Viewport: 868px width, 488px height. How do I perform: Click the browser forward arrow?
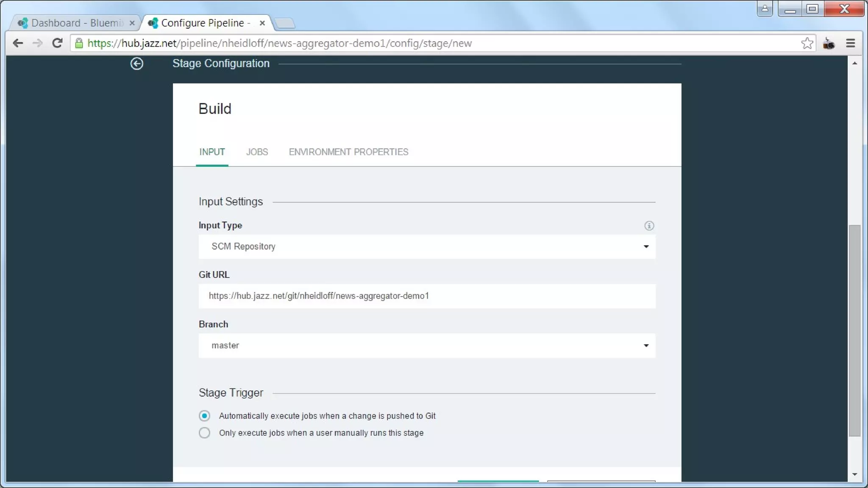[x=37, y=43]
